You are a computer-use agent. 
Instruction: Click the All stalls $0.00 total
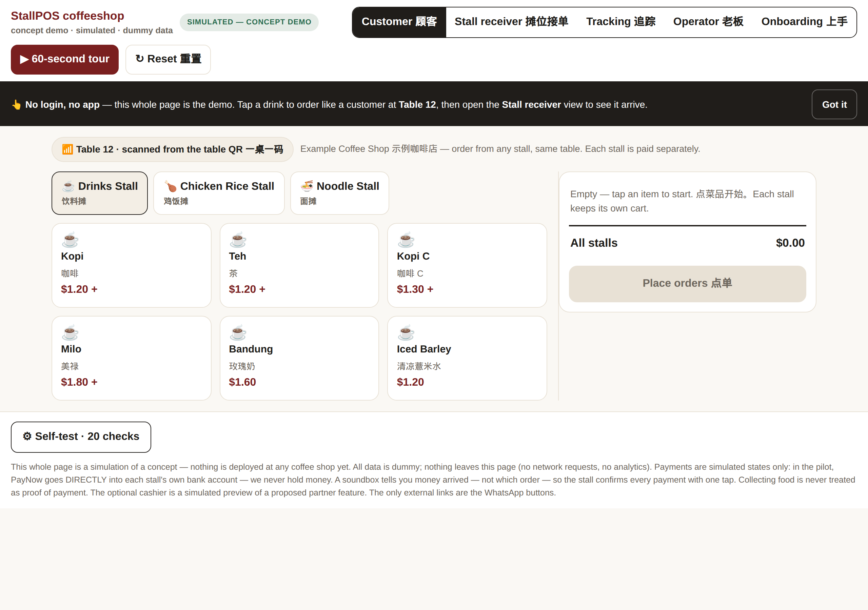coord(687,243)
